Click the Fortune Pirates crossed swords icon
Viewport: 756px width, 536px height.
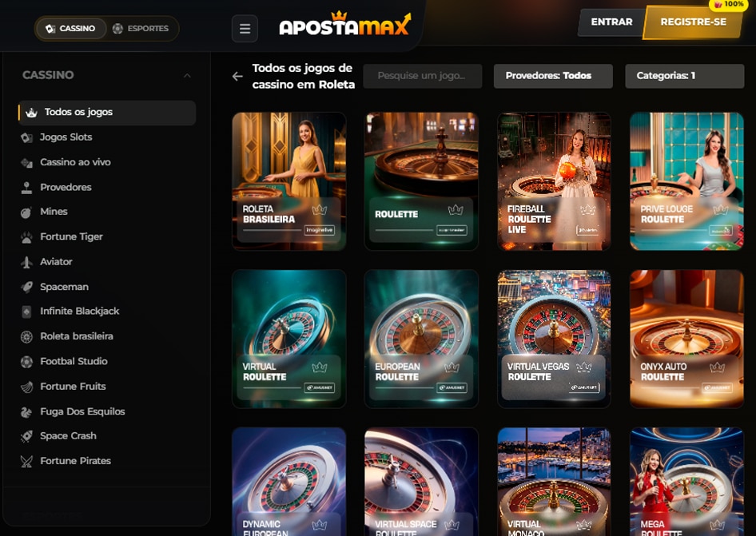[x=26, y=462]
